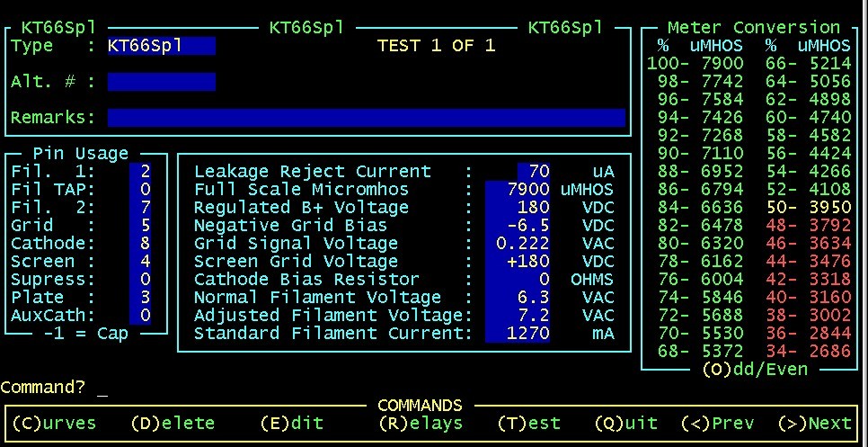Click the 50- 3950 conversion entry
Image resolution: width=868 pixels, height=447 pixels.
(809, 207)
